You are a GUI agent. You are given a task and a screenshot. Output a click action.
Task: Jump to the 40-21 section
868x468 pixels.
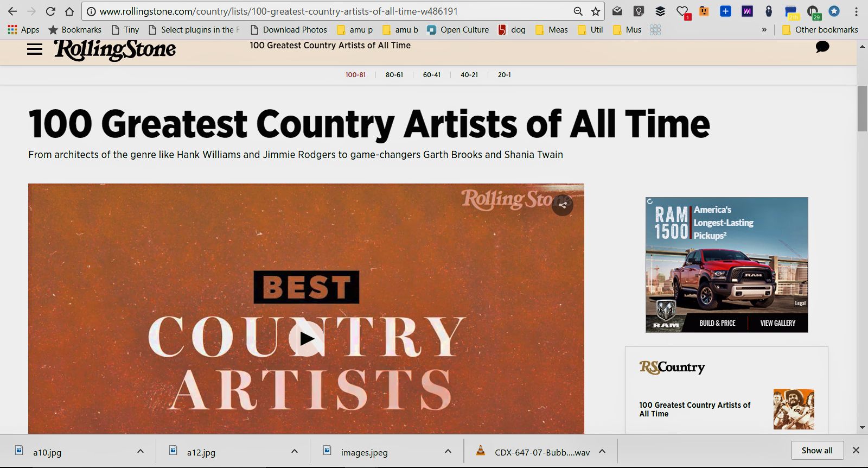pyautogui.click(x=469, y=75)
